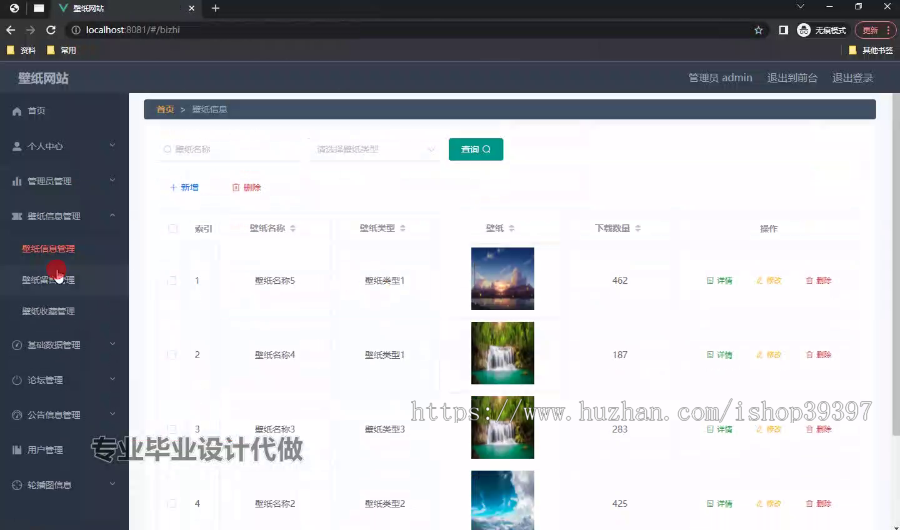
Task: Click 退出到前台 in the header
Action: pos(792,78)
